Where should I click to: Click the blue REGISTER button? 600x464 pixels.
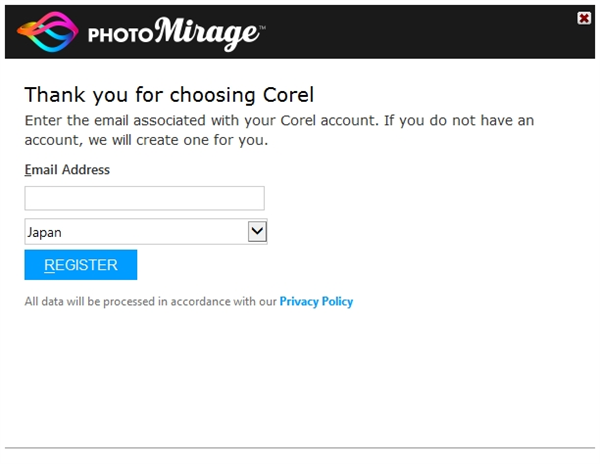click(81, 265)
